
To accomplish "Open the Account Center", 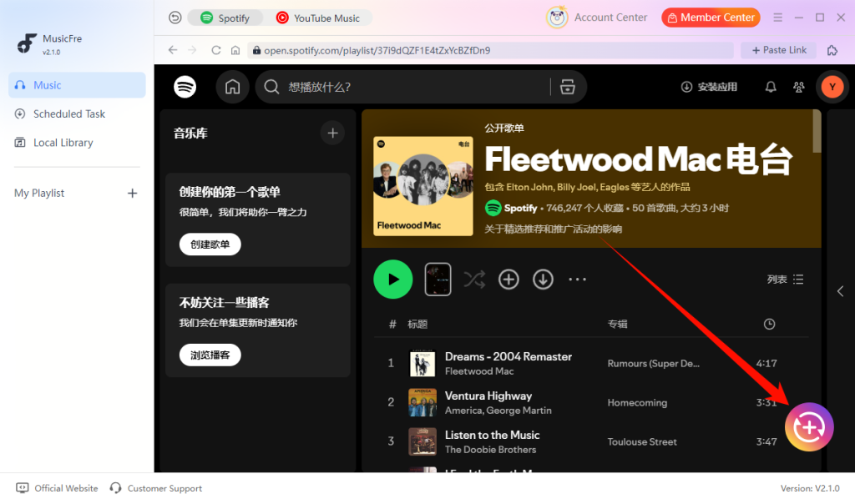I will pyautogui.click(x=596, y=18).
